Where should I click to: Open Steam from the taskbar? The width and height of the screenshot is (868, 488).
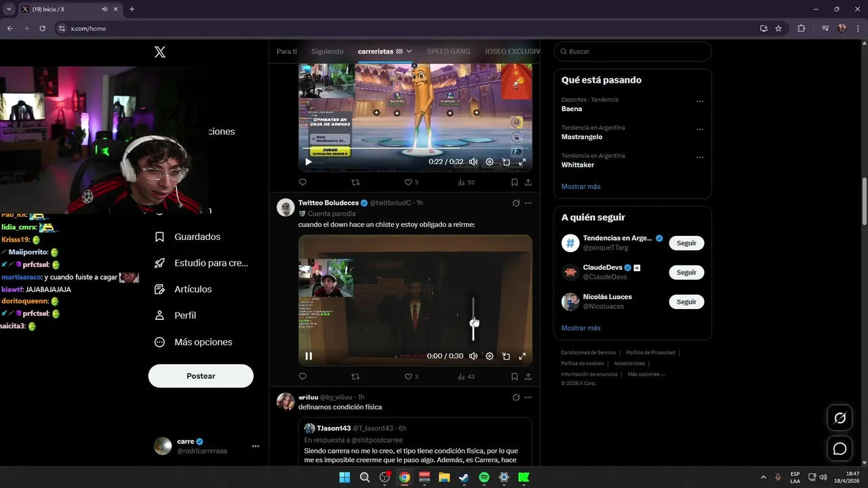click(x=464, y=477)
